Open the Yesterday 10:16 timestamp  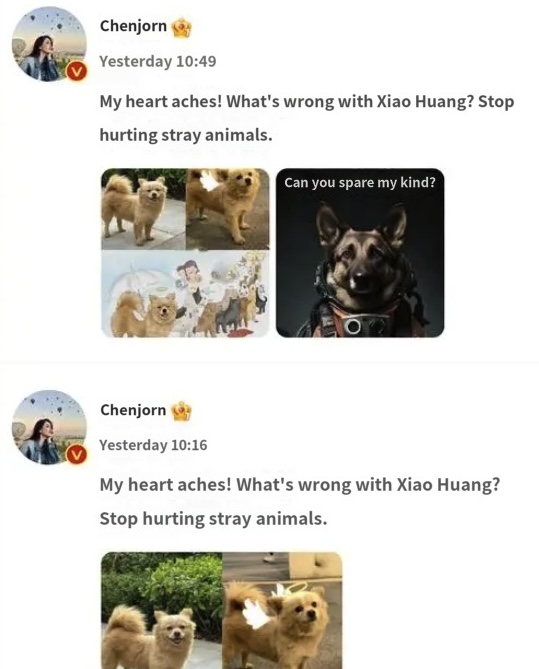point(153,445)
